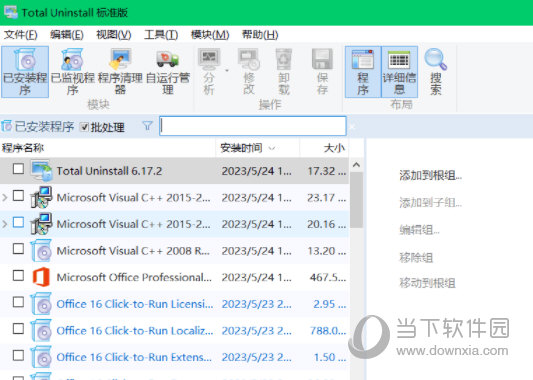Expand the 23.17 Visual C++ 2015 row

[x=5, y=197]
